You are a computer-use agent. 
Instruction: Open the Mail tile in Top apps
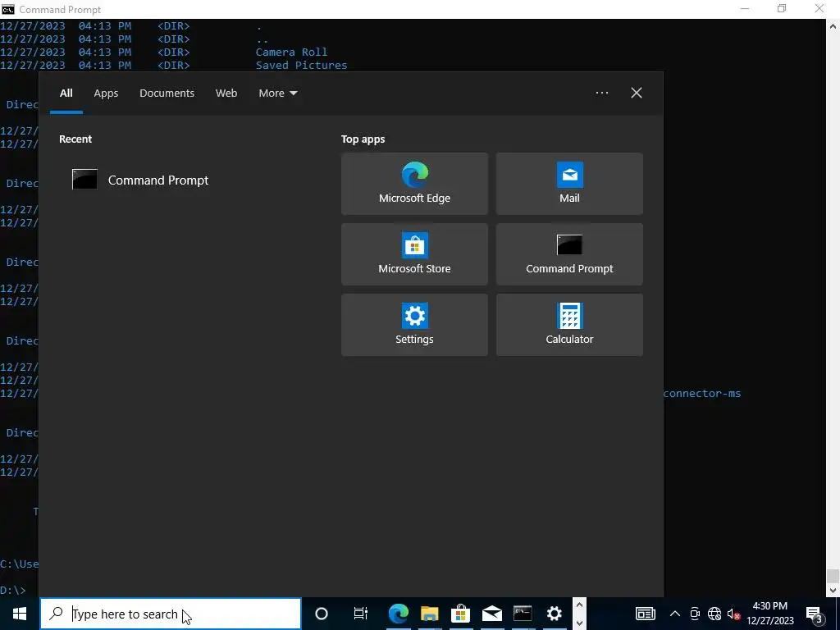(569, 184)
